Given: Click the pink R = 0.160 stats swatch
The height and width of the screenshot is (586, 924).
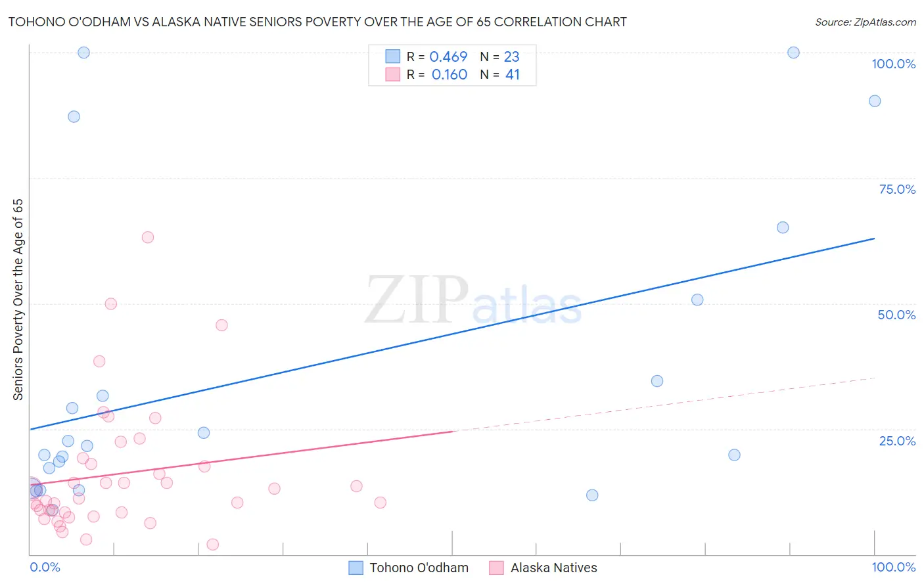Looking at the screenshot, I should point(392,74).
